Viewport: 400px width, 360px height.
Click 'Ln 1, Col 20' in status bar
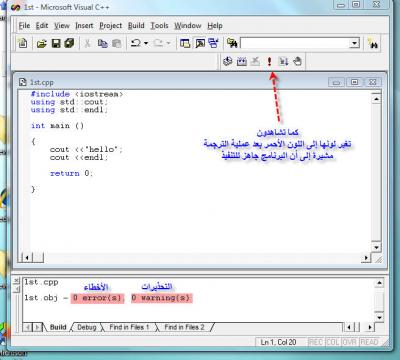278,342
